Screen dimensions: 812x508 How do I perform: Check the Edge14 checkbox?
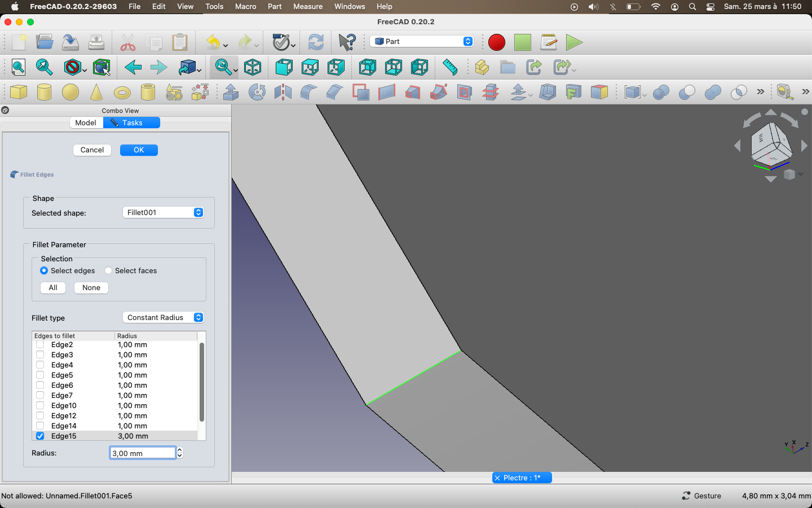pyautogui.click(x=40, y=426)
